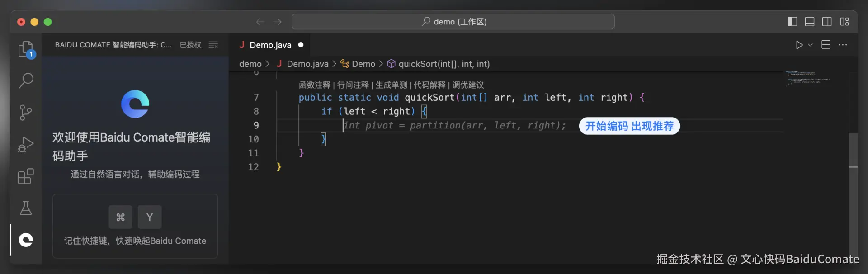Open the Testing flask icon
The width and height of the screenshot is (868, 274).
point(26,208)
